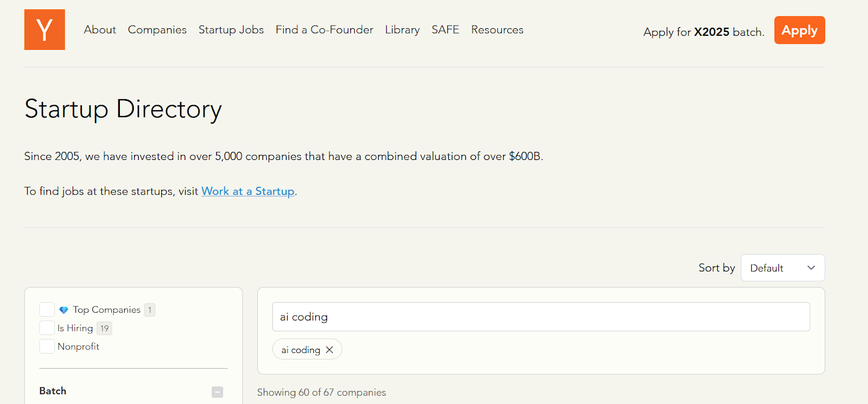Screen dimensions: 868x404
Task: Open the About menu item
Action: (x=100, y=30)
